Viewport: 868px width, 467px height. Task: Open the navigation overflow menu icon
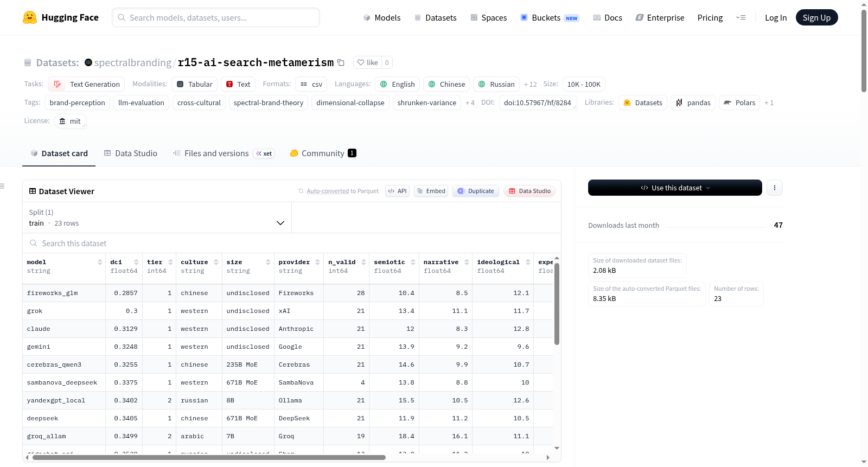pos(741,17)
